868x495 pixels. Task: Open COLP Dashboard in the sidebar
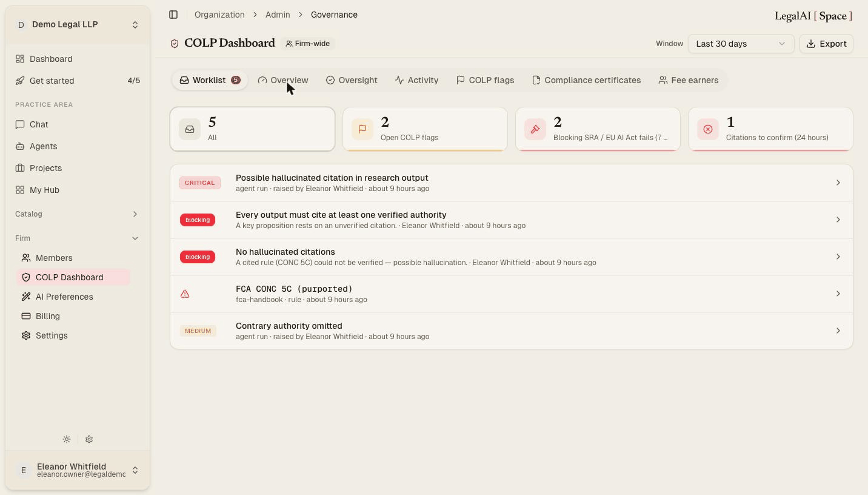73,277
